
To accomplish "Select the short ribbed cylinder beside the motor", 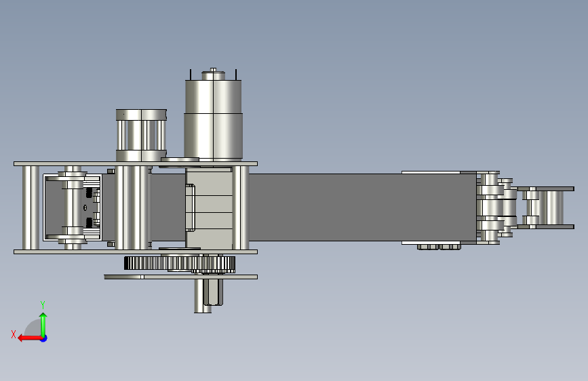I will (141, 135).
